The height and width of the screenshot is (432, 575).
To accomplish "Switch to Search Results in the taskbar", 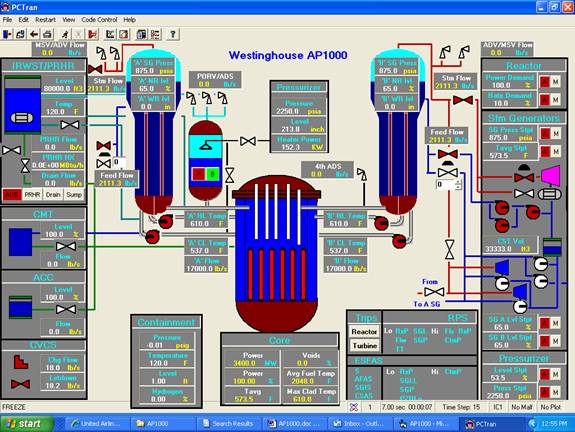I will pos(229,424).
